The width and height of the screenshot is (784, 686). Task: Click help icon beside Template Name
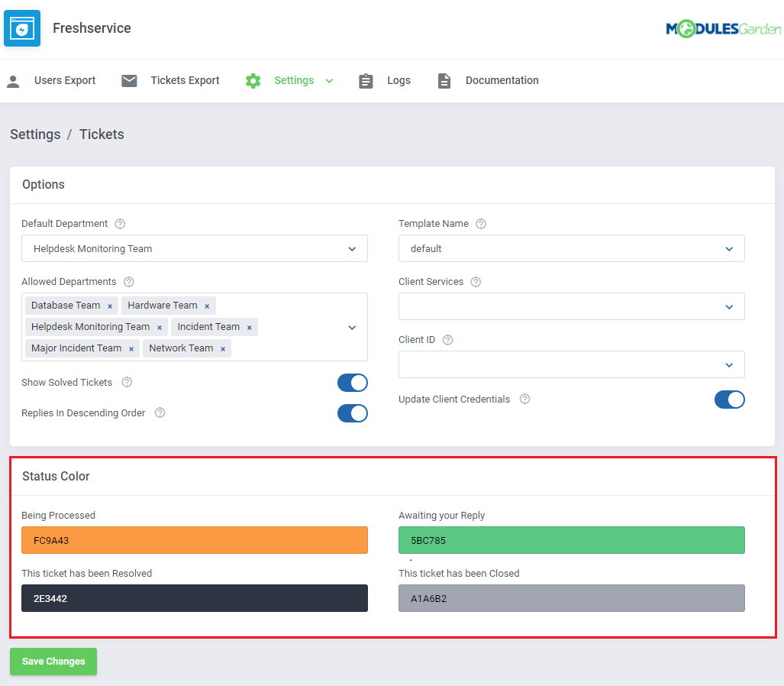pos(481,224)
